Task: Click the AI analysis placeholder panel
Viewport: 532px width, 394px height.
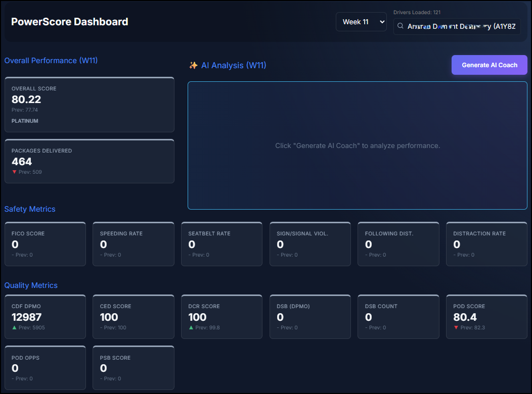Action: click(x=357, y=145)
